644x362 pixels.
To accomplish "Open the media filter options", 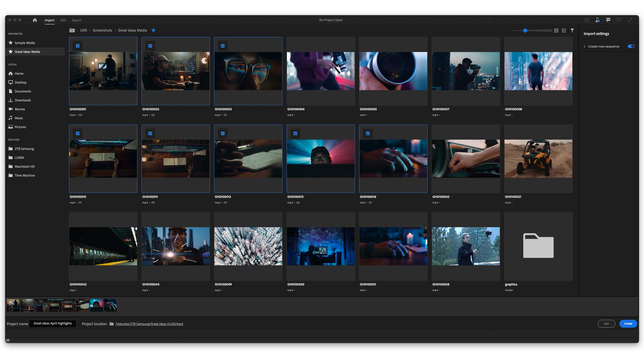I will click(x=572, y=31).
